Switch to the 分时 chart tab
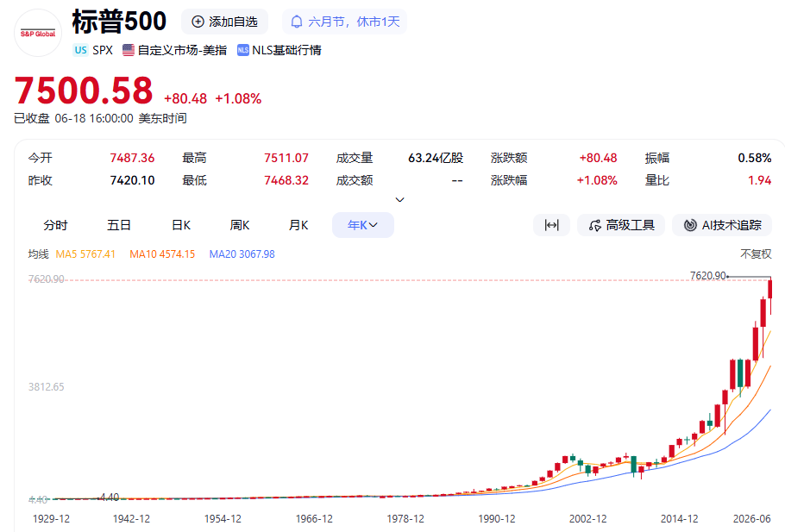Image resolution: width=785 pixels, height=532 pixels. pos(55,225)
